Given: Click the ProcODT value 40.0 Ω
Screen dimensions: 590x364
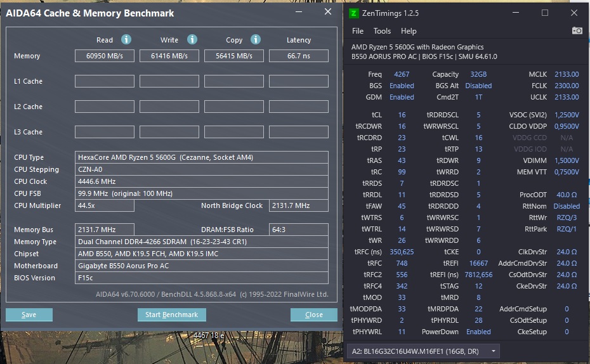Looking at the screenshot, I should [567, 195].
